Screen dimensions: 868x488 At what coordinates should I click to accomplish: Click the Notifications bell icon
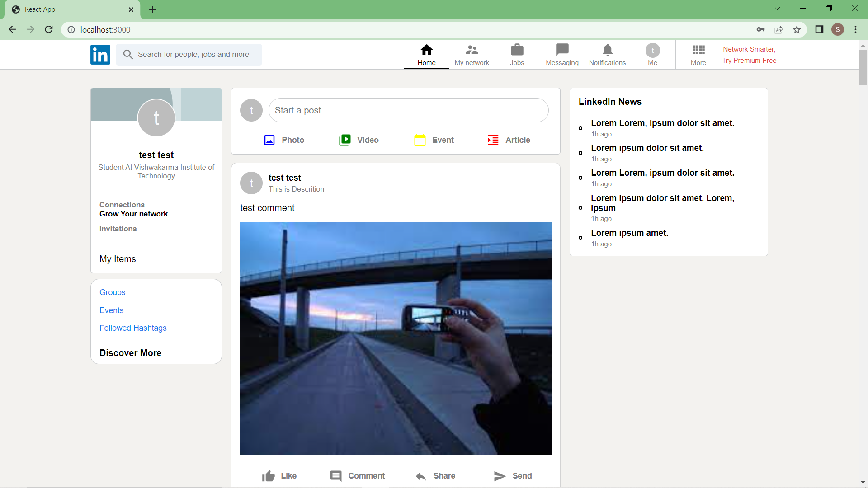click(607, 50)
